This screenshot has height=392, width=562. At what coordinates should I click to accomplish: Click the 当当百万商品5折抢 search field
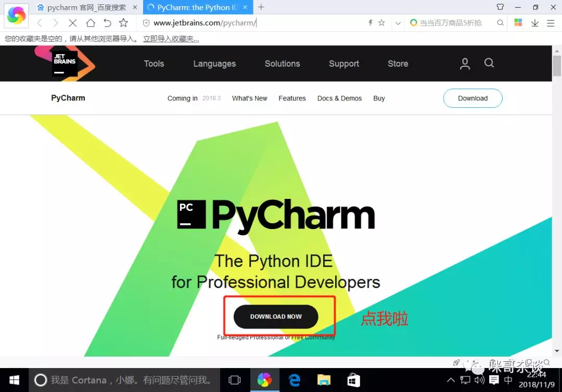[x=452, y=23]
